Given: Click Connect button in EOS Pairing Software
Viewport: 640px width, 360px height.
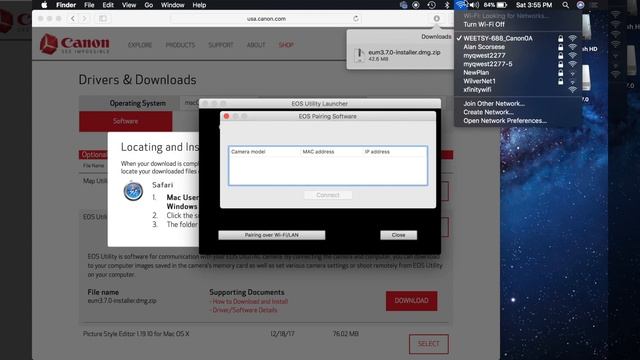Looking at the screenshot, I should 328,195.
